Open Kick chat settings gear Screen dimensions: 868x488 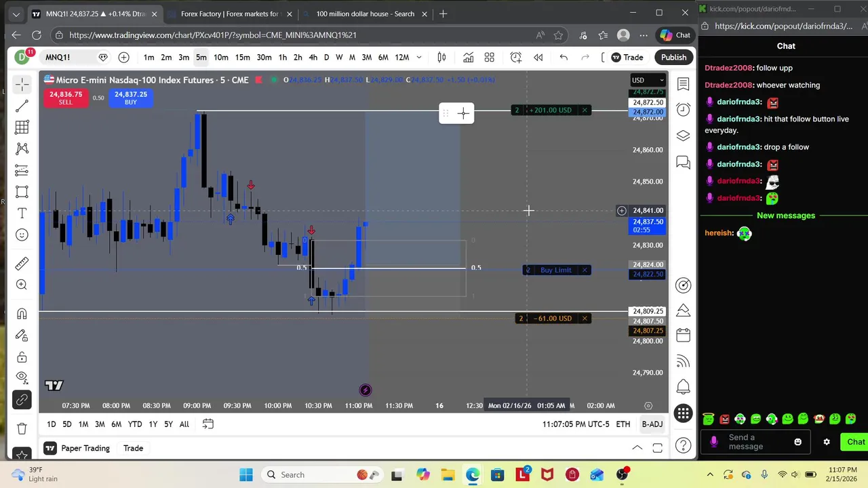826,442
